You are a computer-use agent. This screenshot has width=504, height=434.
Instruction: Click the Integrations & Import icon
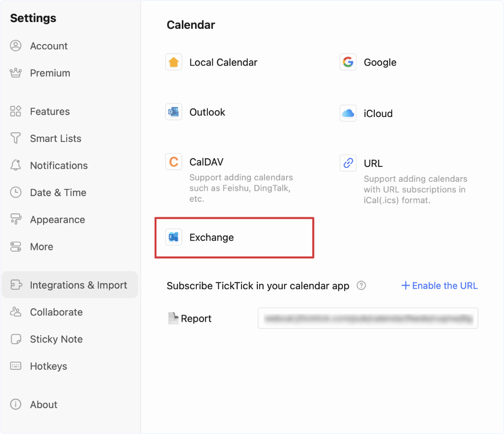(x=16, y=285)
